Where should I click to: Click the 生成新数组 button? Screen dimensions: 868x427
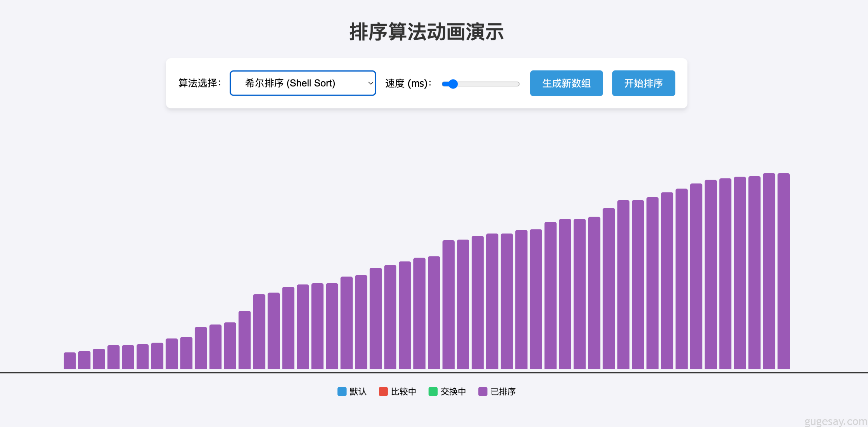[566, 83]
